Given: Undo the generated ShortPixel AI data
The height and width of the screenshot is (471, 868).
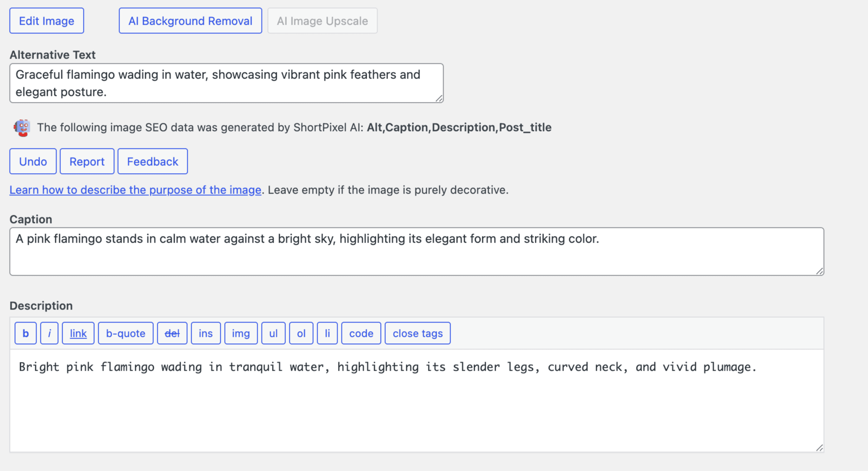Looking at the screenshot, I should [x=33, y=161].
